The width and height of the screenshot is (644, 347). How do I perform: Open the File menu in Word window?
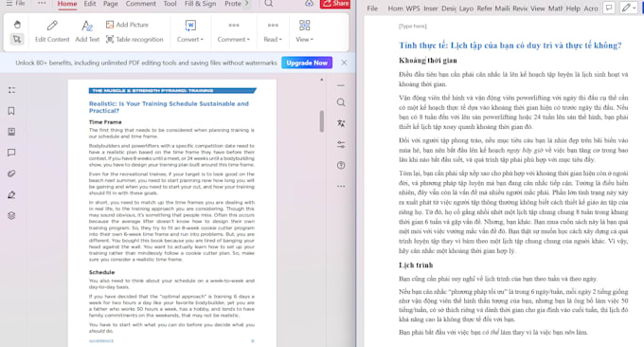[372, 9]
